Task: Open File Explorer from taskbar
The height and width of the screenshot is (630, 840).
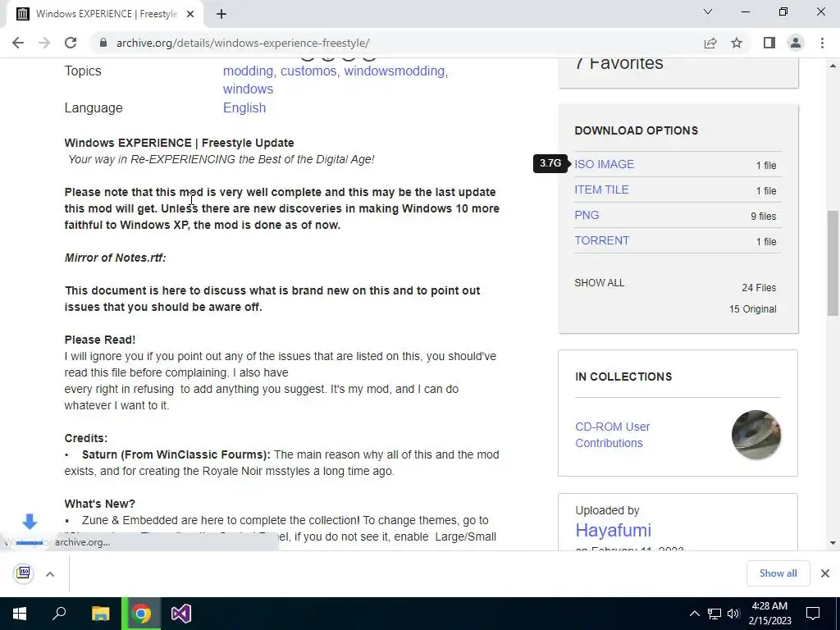Action: (100, 614)
